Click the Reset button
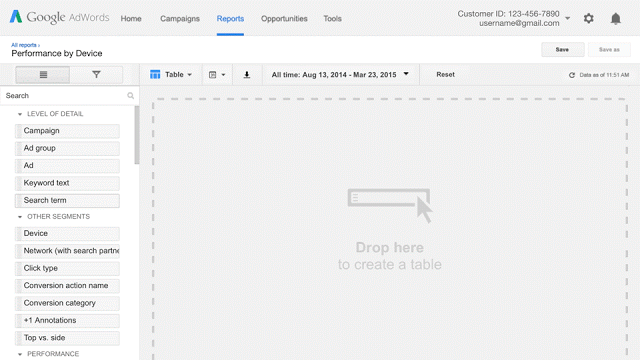 point(445,75)
